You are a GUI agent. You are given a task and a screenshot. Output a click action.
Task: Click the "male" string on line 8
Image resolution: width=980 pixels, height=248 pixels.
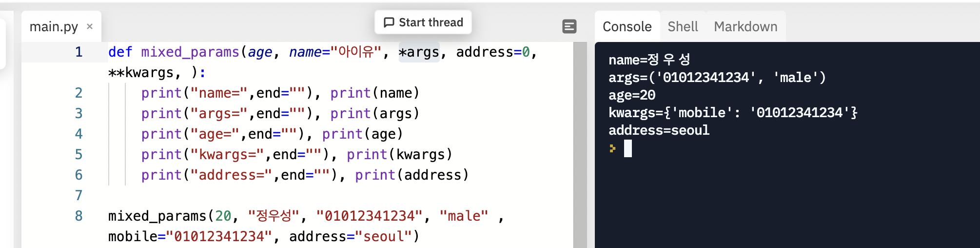click(x=464, y=216)
